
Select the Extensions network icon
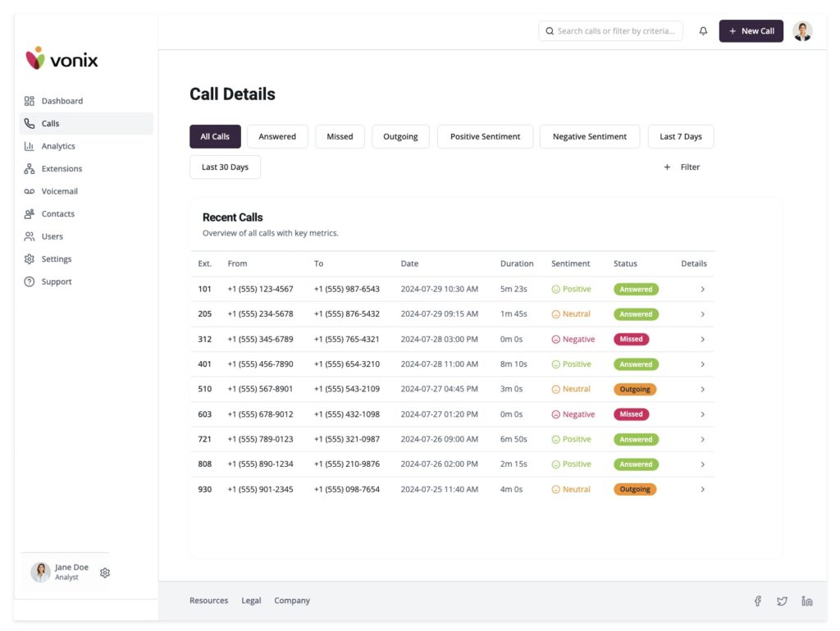pos(30,169)
